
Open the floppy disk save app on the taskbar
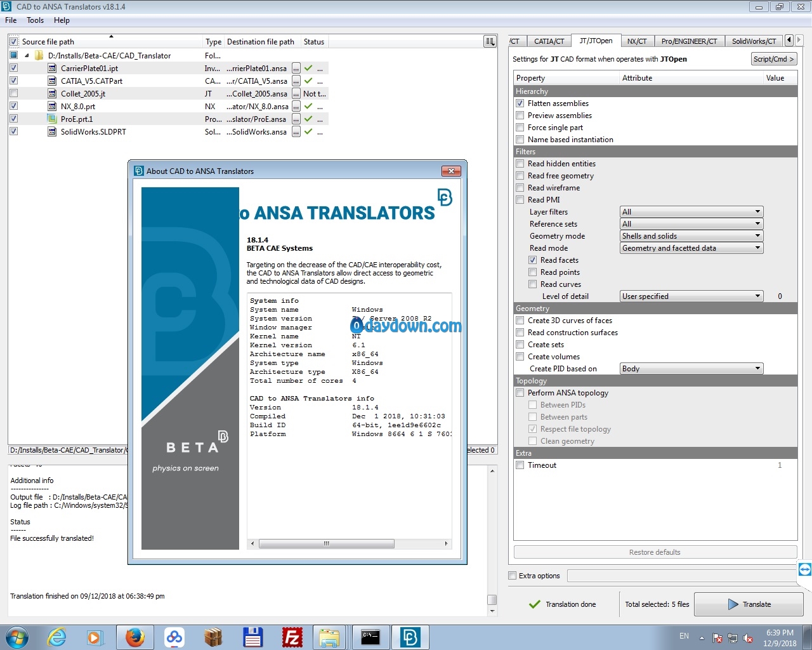tap(252, 637)
